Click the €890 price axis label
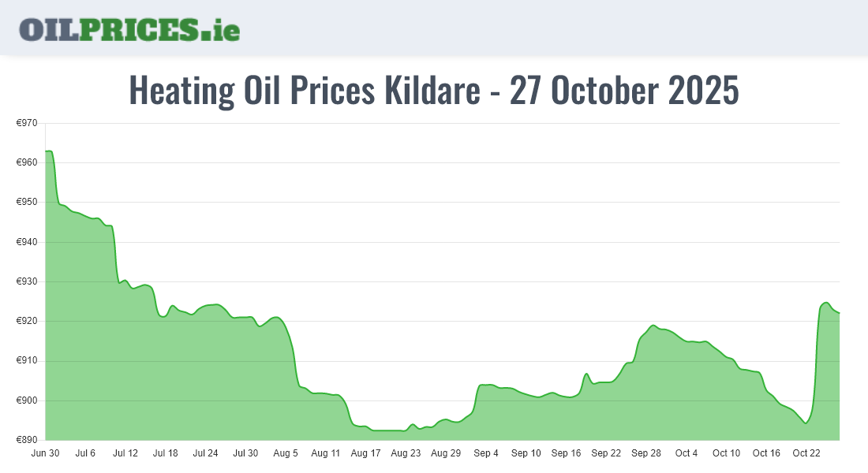This screenshot has width=868, height=473. [x=27, y=440]
